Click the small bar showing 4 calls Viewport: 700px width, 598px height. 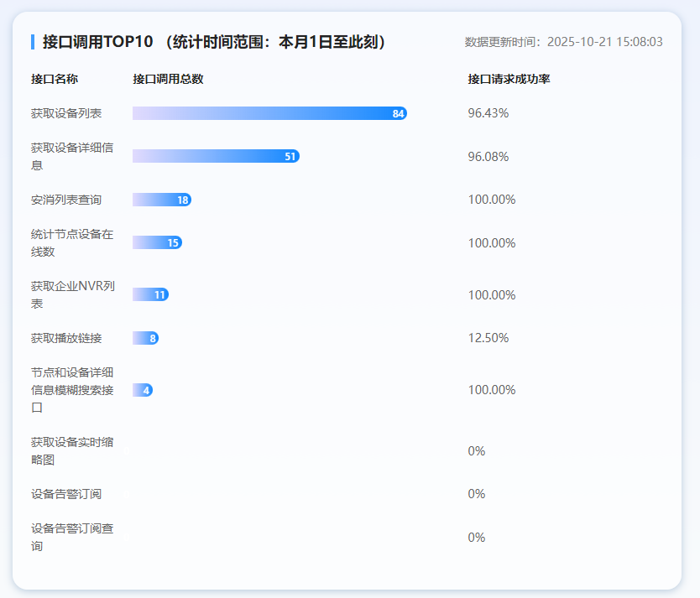143,390
